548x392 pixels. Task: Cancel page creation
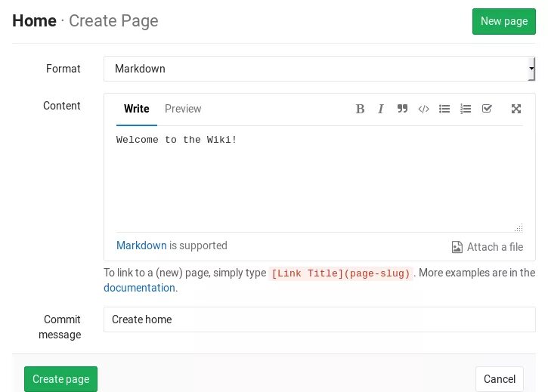click(499, 379)
